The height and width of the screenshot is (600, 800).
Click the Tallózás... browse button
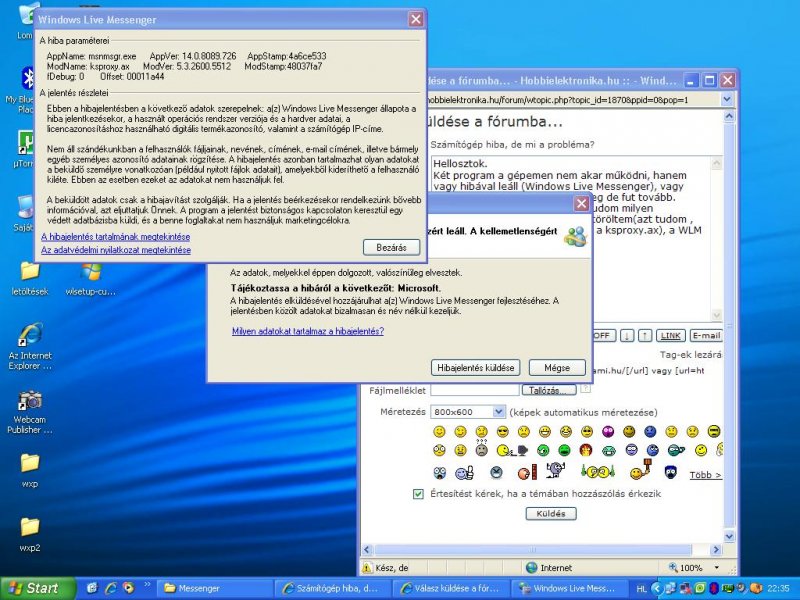(x=548, y=390)
